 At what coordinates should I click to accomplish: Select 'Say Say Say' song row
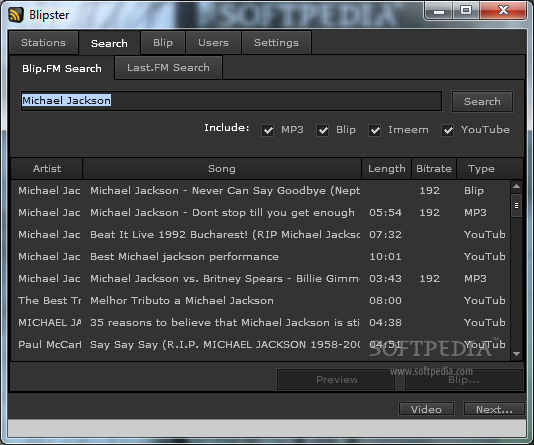click(261, 345)
